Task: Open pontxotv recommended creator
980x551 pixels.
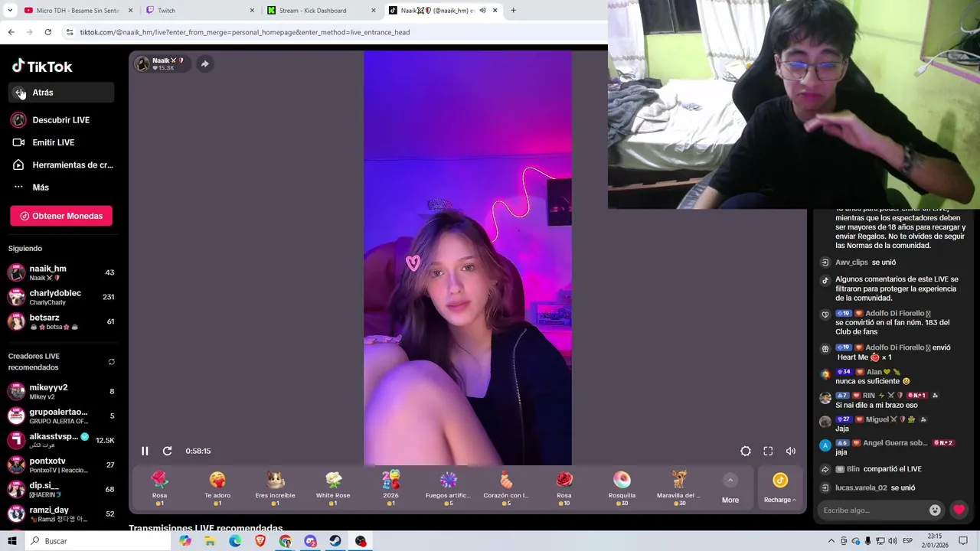Action: 61,465
